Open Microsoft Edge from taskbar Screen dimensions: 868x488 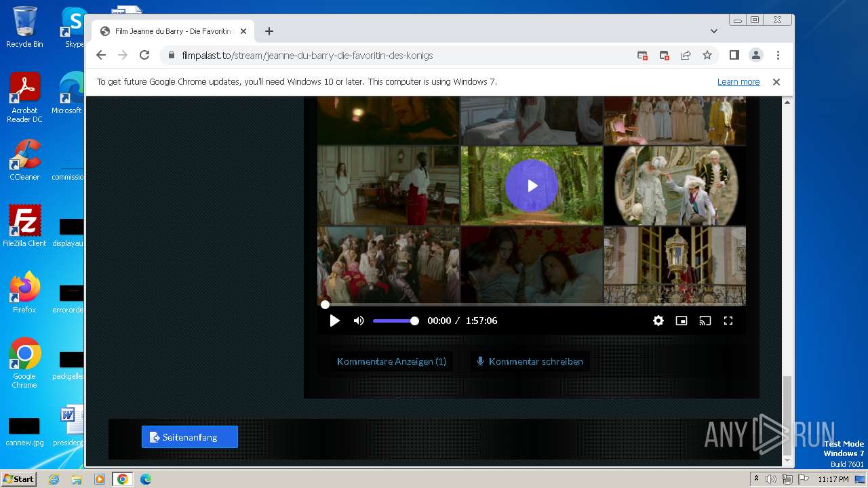tap(146, 479)
